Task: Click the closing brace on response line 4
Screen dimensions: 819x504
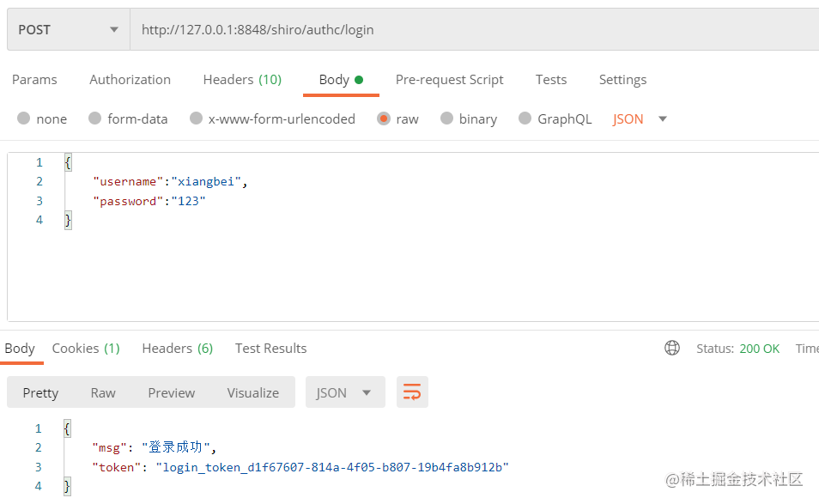Action: pyautogui.click(x=67, y=486)
